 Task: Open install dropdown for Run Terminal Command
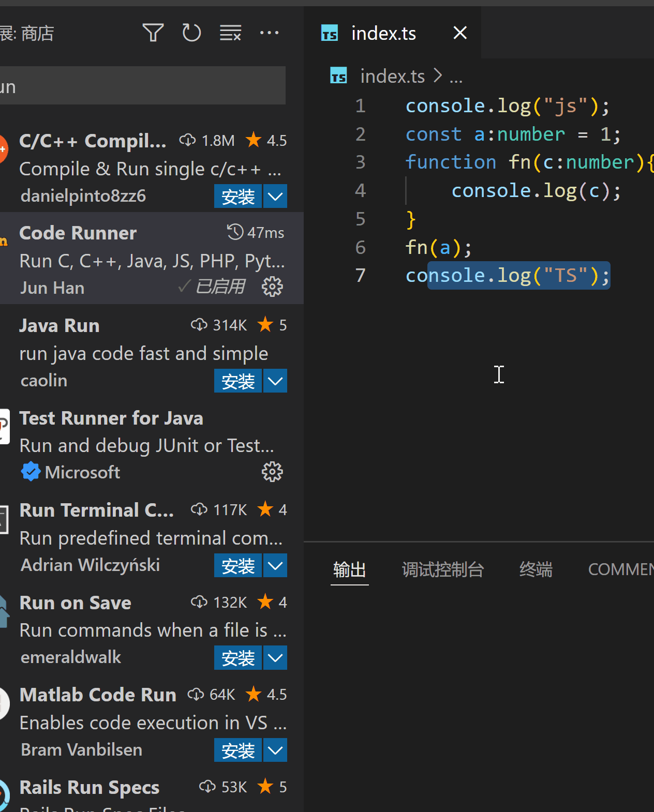point(275,566)
